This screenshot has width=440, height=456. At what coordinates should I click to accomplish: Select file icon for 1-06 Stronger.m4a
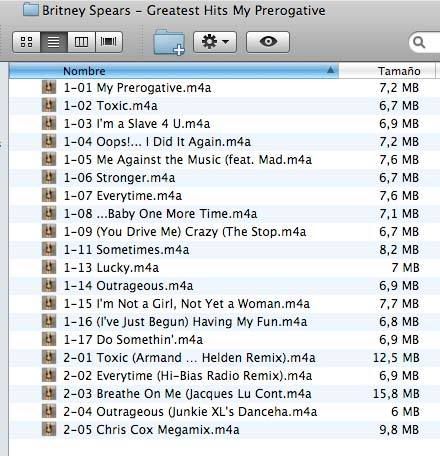point(49,178)
